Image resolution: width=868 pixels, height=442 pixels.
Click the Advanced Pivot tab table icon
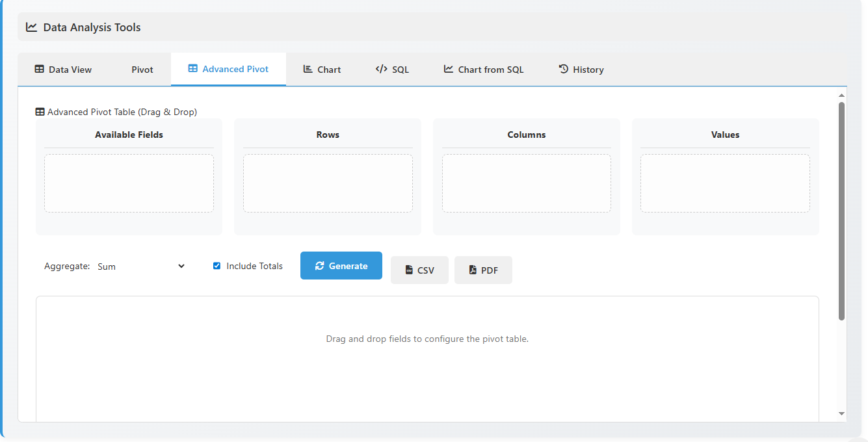pyautogui.click(x=192, y=69)
